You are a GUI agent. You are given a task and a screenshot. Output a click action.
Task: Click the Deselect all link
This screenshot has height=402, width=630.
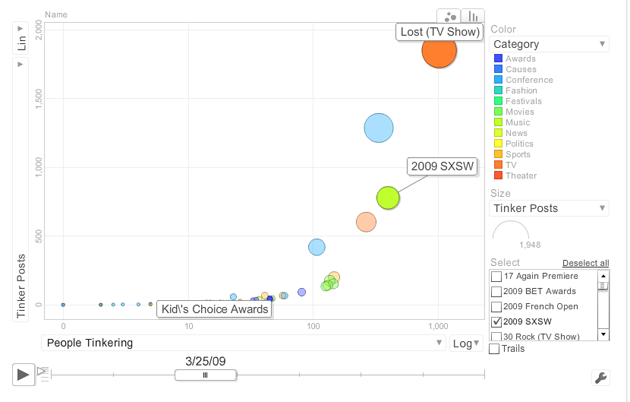[x=585, y=263]
